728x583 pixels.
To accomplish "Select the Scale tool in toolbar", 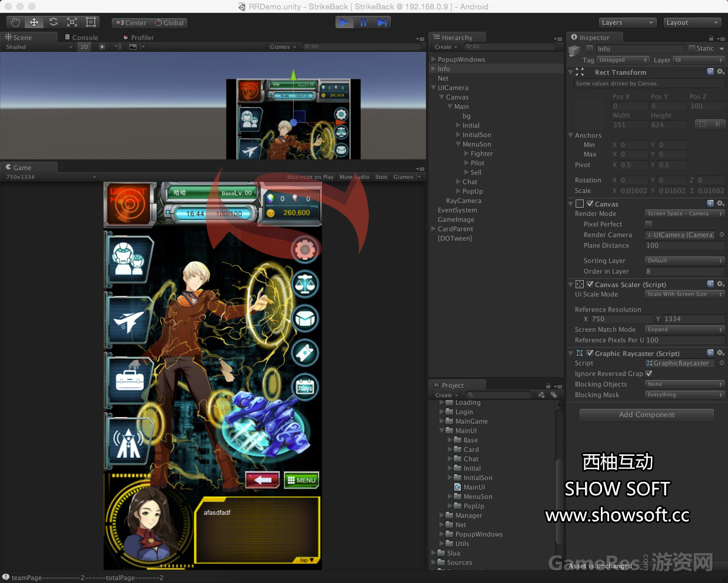I will coord(72,22).
